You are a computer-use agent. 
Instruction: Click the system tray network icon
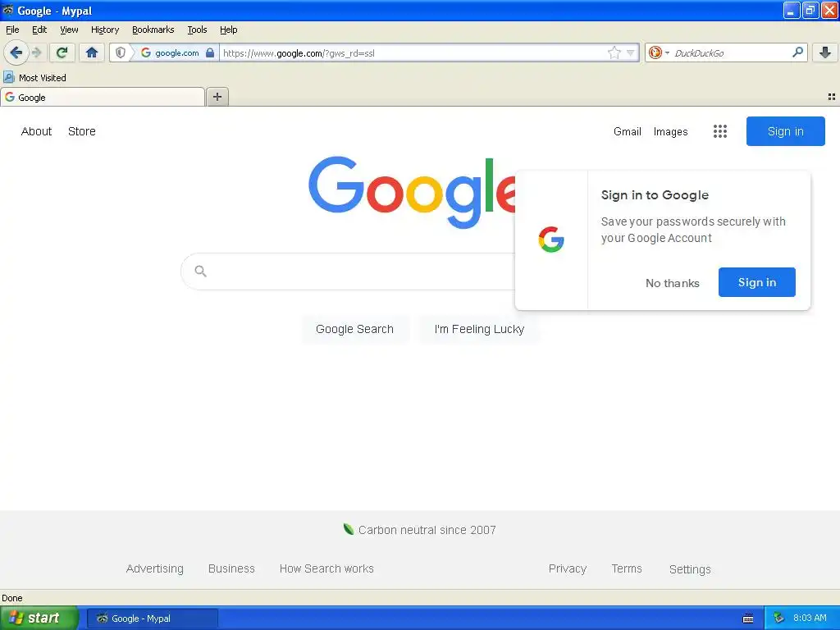778,619
